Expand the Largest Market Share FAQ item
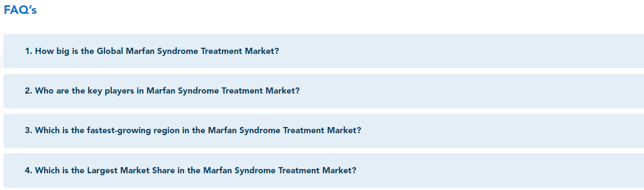The image size is (644, 190). tap(323, 170)
